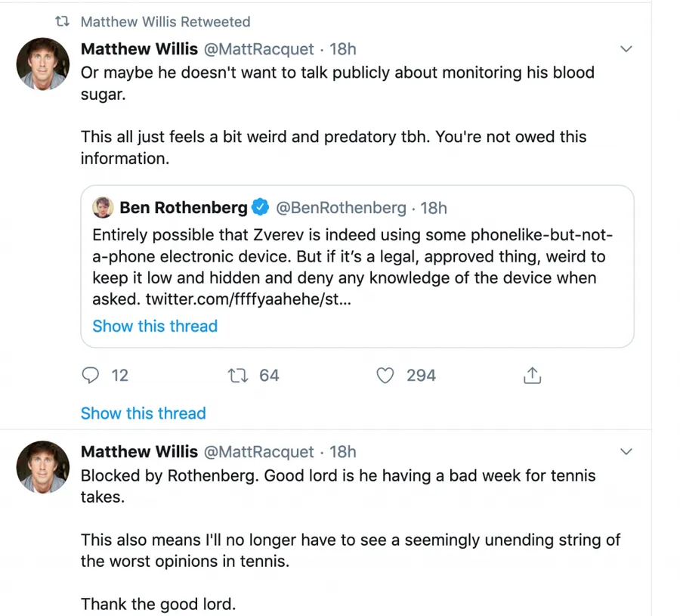This screenshot has width=680, height=616.
Task: Click the Matthew Willis name on second tweet
Action: click(x=138, y=452)
